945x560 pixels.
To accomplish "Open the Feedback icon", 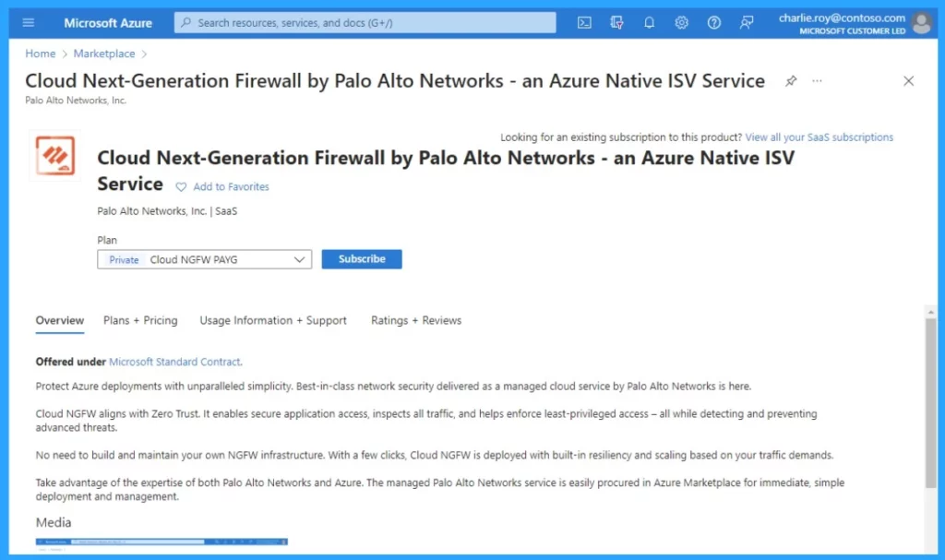I will point(747,23).
